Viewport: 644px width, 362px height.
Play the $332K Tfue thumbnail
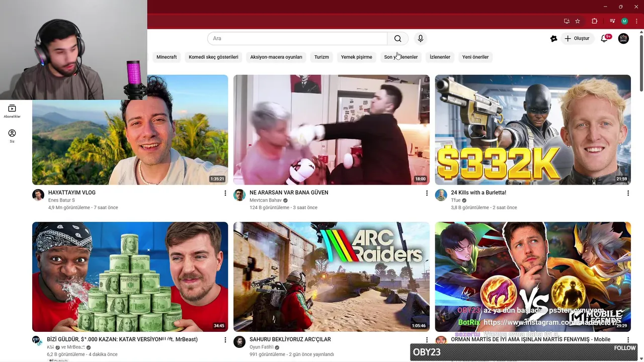pos(533,130)
